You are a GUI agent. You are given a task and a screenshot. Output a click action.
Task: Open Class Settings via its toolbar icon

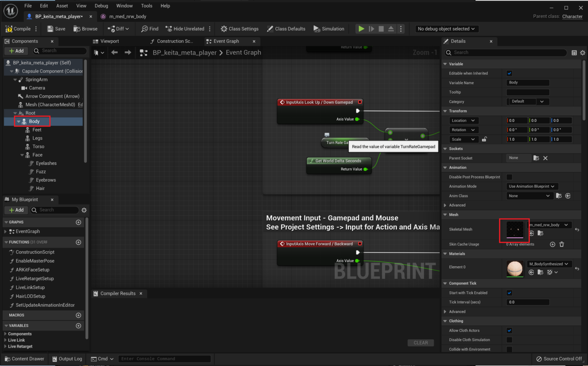pos(224,28)
